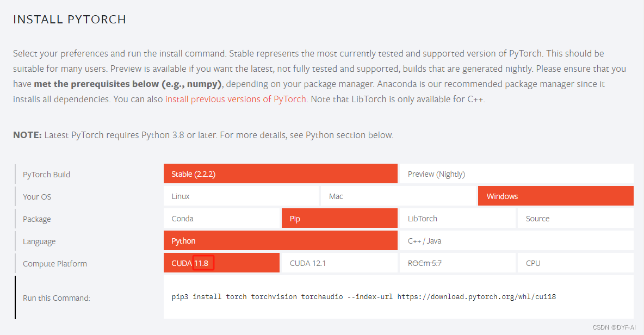This screenshot has width=644, height=335.
Task: Choose the Source package option
Action: (x=575, y=219)
